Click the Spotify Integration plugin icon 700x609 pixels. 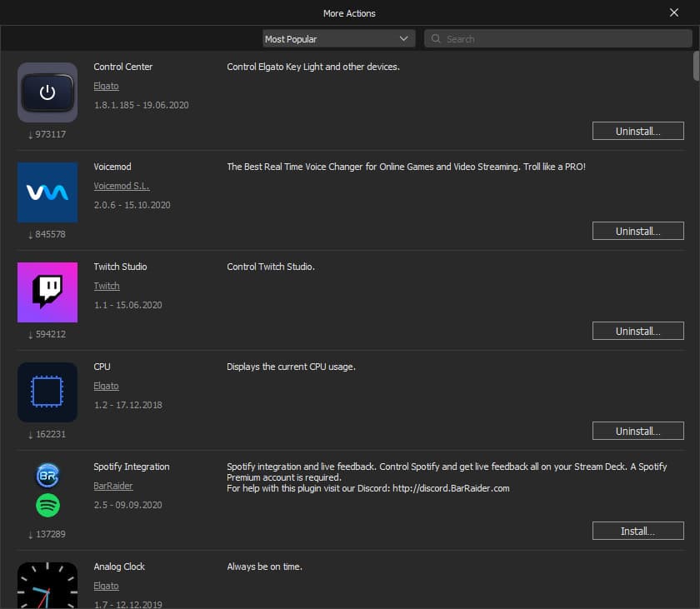(x=47, y=491)
